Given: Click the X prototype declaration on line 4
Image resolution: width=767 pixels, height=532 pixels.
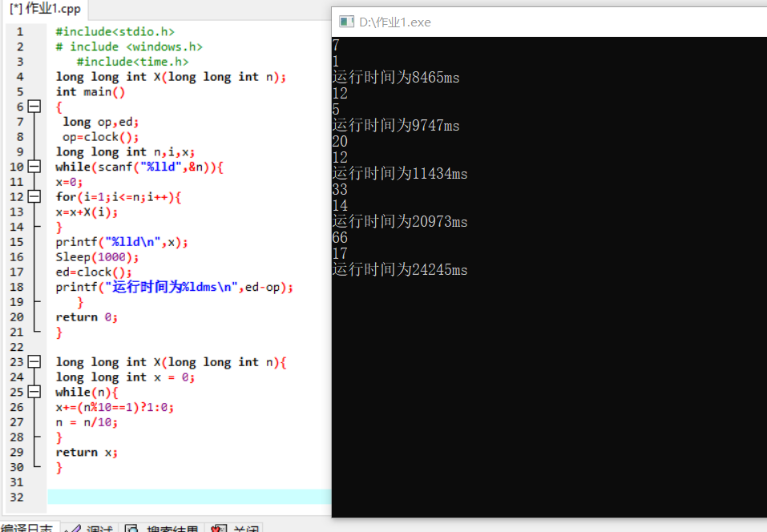Looking at the screenshot, I should click(171, 77).
